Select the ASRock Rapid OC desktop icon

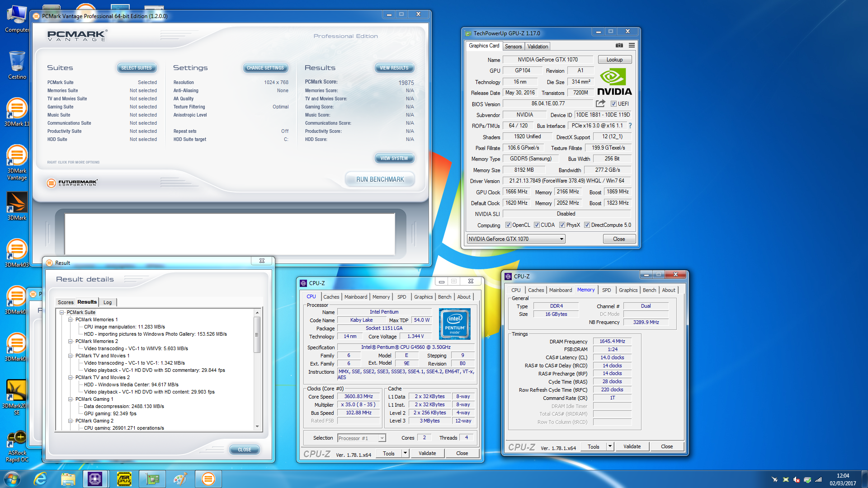pyautogui.click(x=17, y=446)
